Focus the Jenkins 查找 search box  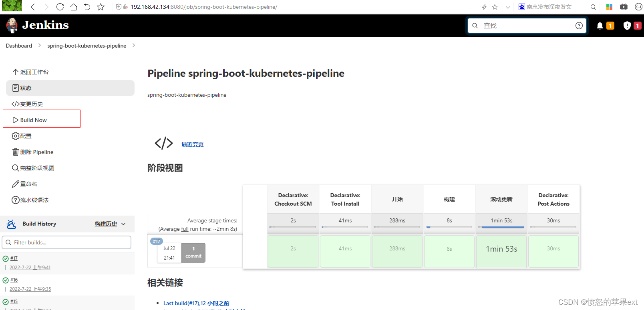click(527, 26)
